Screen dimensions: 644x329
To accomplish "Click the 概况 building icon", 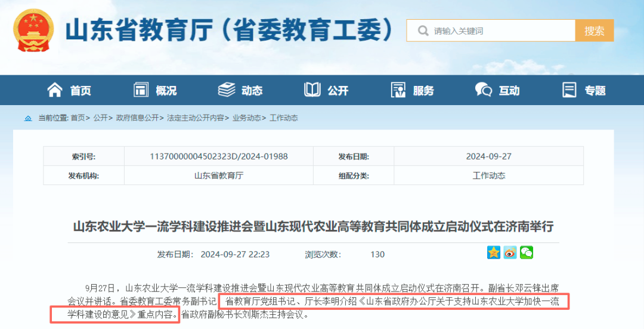I will pos(141,90).
